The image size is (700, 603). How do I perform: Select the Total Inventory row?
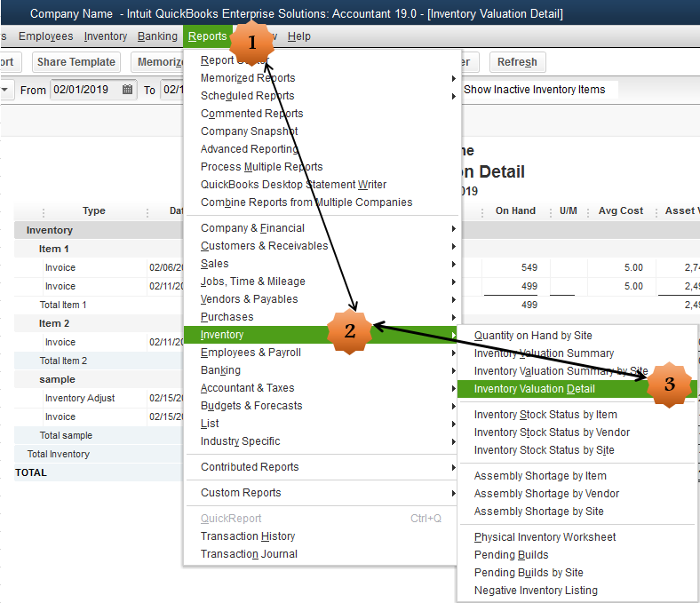(99, 455)
